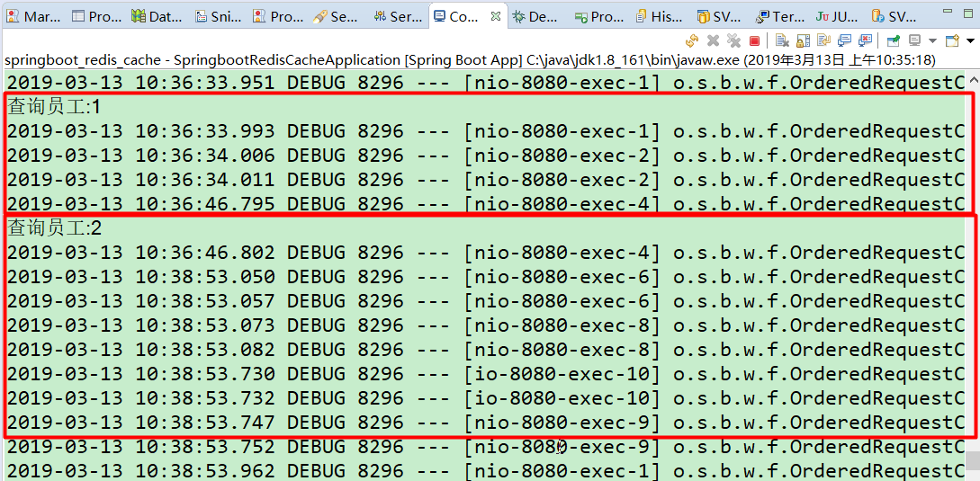This screenshot has height=481, width=980.
Task: Select the log line at 10:36:34.006
Action: [x=485, y=156]
